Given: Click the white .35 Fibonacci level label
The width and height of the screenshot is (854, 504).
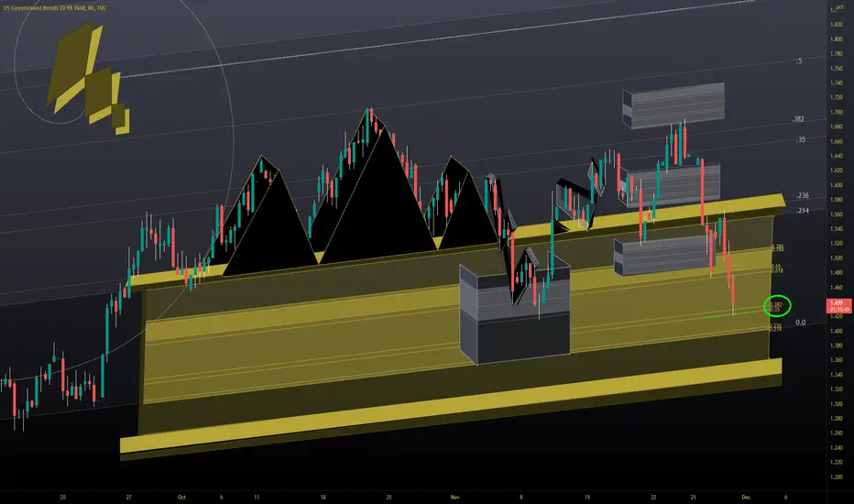Looking at the screenshot, I should point(801,140).
